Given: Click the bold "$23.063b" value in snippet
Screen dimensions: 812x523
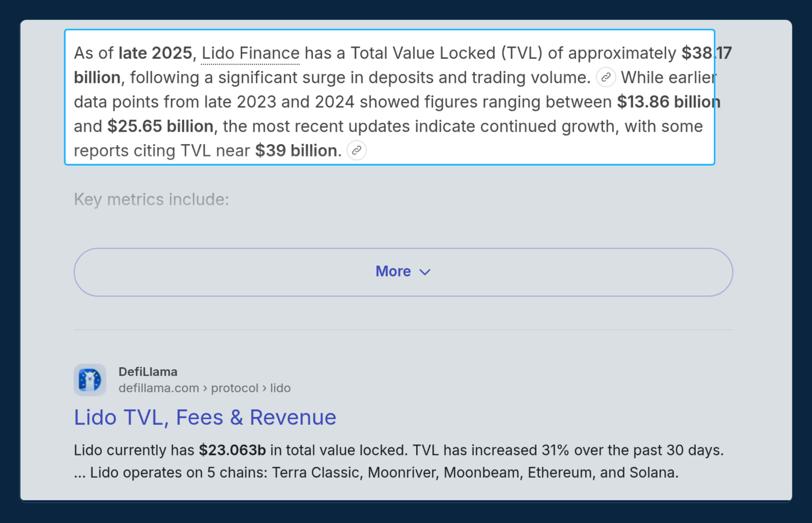Looking at the screenshot, I should 233,450.
